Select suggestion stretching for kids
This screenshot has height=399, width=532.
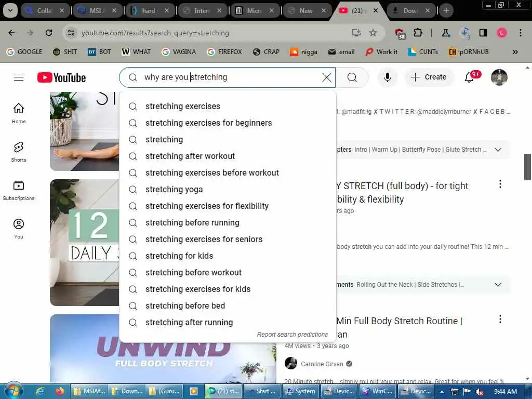228,256
